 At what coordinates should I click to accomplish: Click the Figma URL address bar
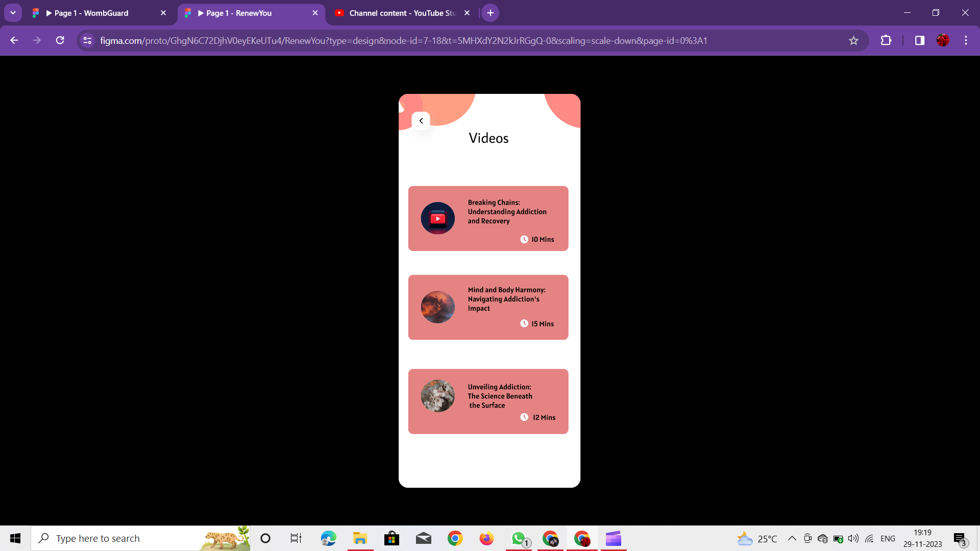[x=403, y=40]
